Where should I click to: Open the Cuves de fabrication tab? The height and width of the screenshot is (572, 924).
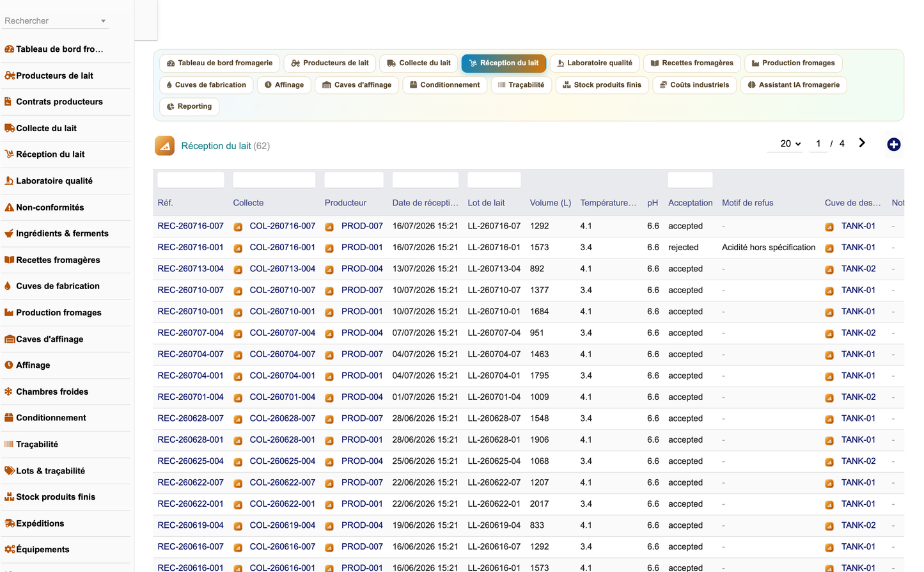206,85
